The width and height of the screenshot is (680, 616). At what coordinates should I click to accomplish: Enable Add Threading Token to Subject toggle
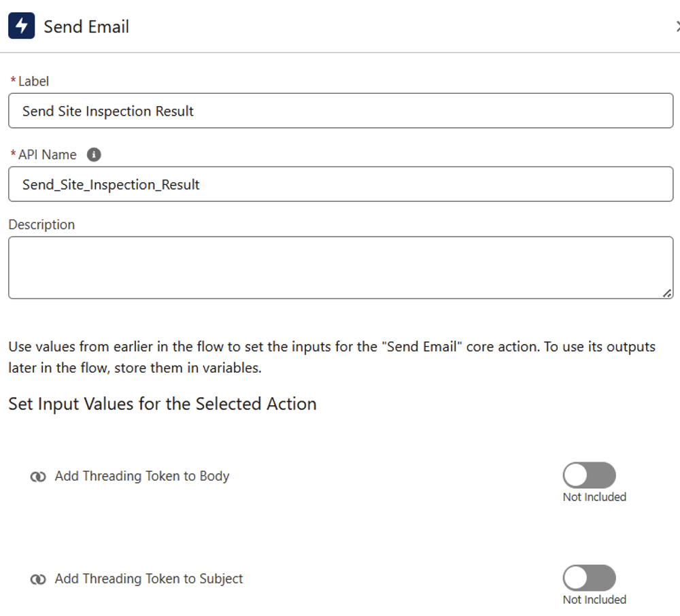(x=589, y=578)
